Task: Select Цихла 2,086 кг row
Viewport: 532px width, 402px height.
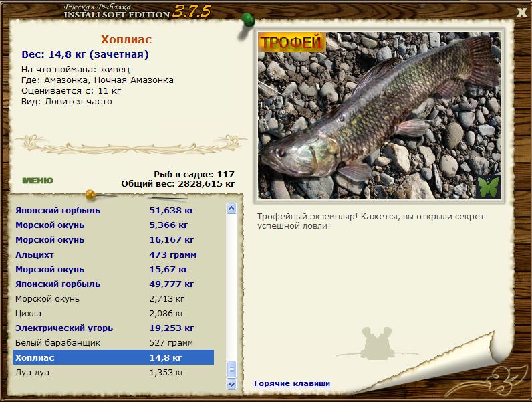Action: click(114, 314)
